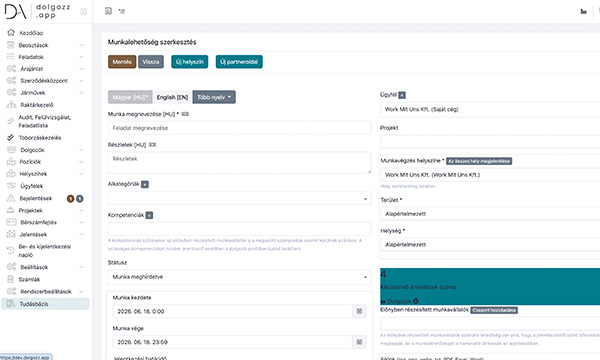The width and height of the screenshot is (600, 360).
Task: Expand the Rendszerbeállítások submenu chevron
Action: click(x=81, y=292)
